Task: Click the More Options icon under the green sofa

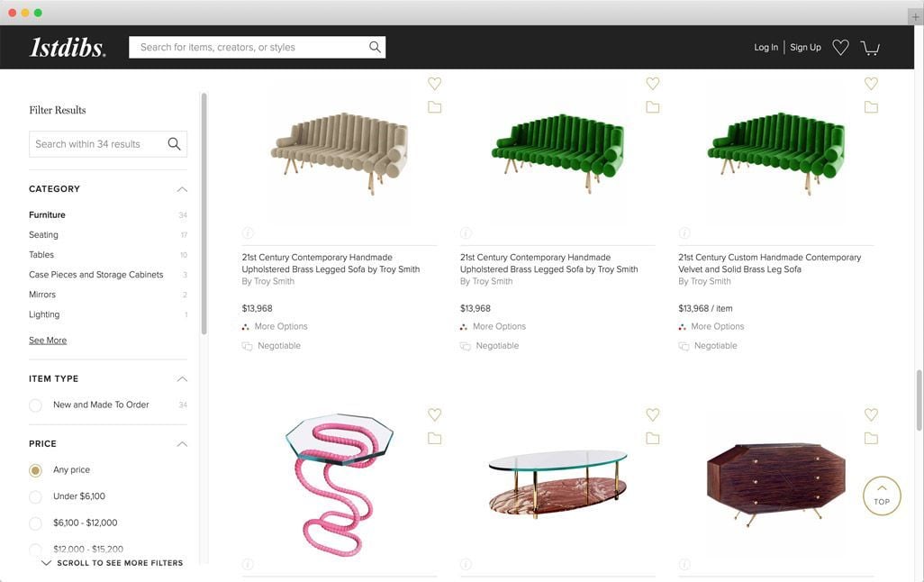Action: (x=463, y=325)
